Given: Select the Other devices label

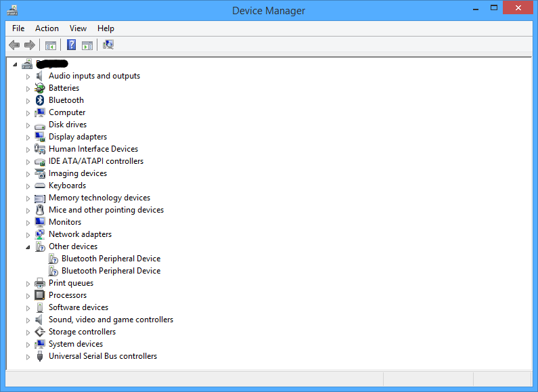Looking at the screenshot, I should pyautogui.click(x=73, y=246).
